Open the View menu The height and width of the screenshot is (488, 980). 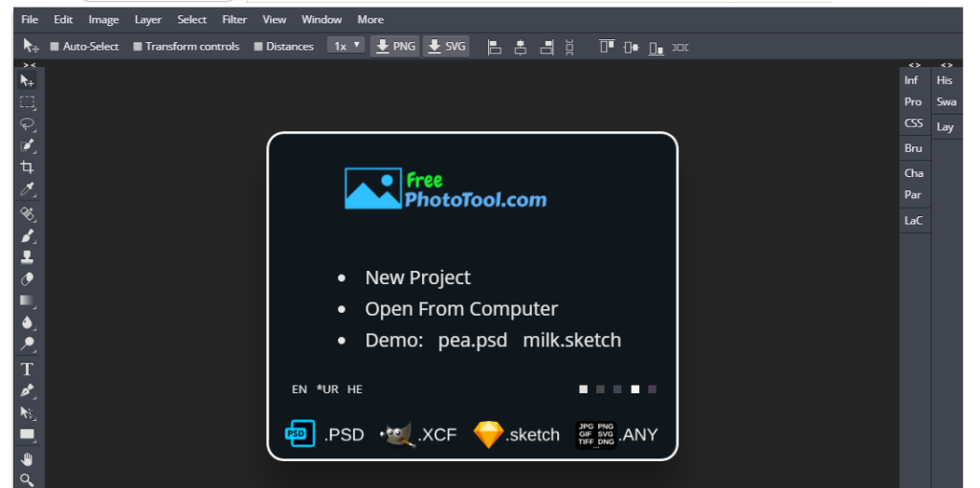[x=275, y=19]
